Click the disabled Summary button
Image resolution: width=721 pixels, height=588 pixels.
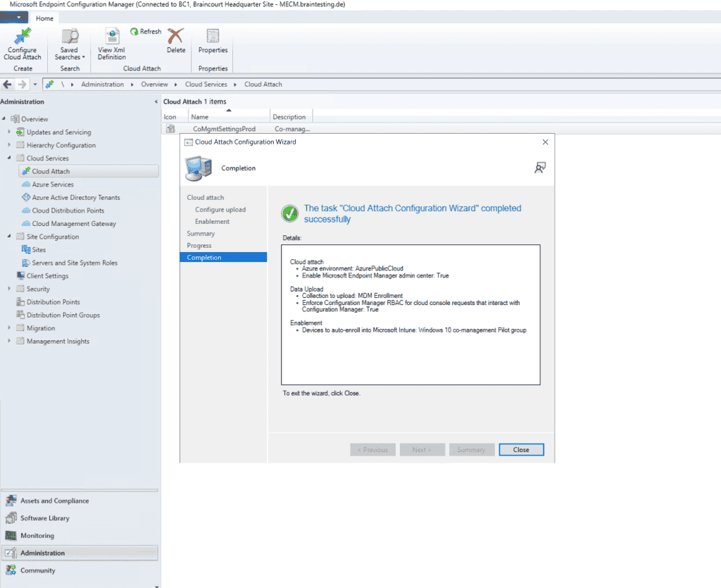tap(472, 449)
